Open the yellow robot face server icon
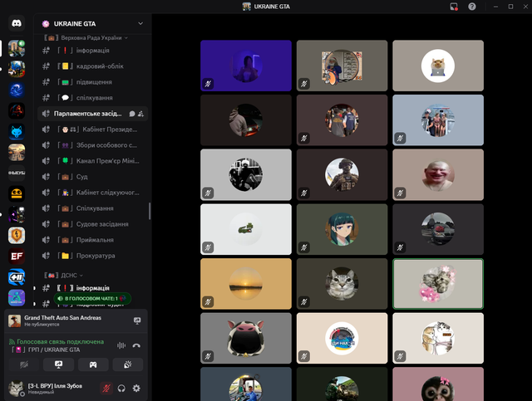This screenshot has width=532, height=401. coord(17,193)
